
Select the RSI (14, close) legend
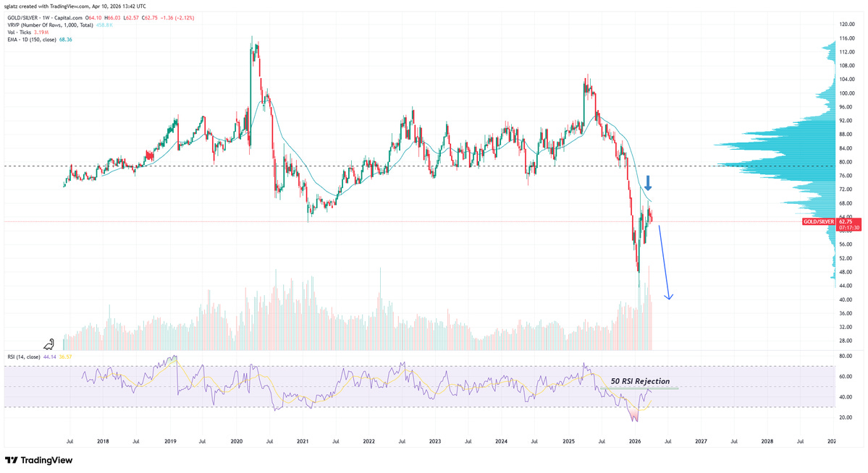[x=24, y=357]
